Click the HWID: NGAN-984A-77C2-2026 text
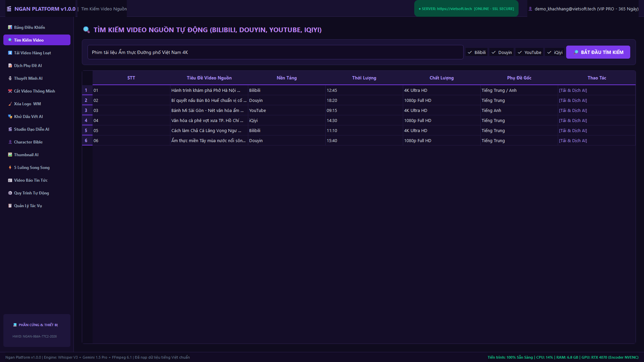 point(35,337)
